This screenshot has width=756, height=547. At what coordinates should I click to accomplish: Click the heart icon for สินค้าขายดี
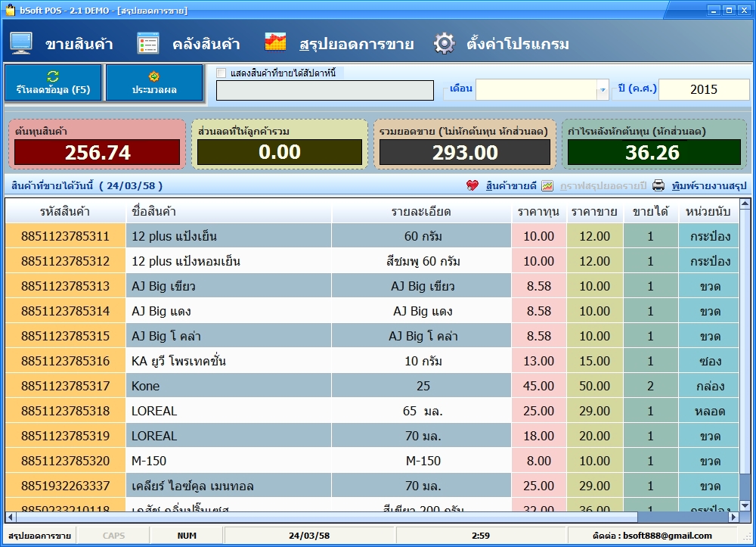coord(472,185)
